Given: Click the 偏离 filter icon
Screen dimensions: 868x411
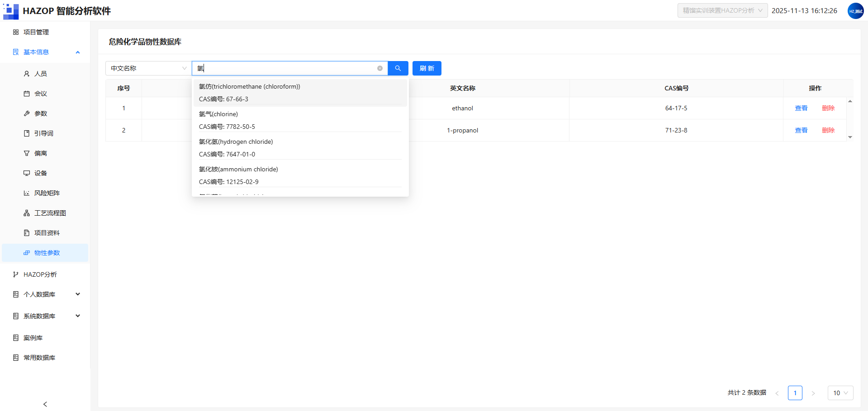Looking at the screenshot, I should coord(27,153).
